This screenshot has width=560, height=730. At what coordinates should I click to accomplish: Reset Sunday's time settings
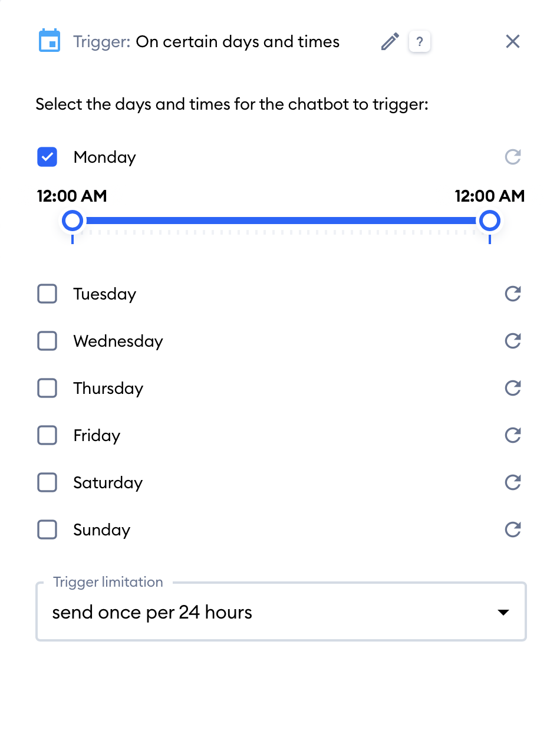[x=513, y=530]
